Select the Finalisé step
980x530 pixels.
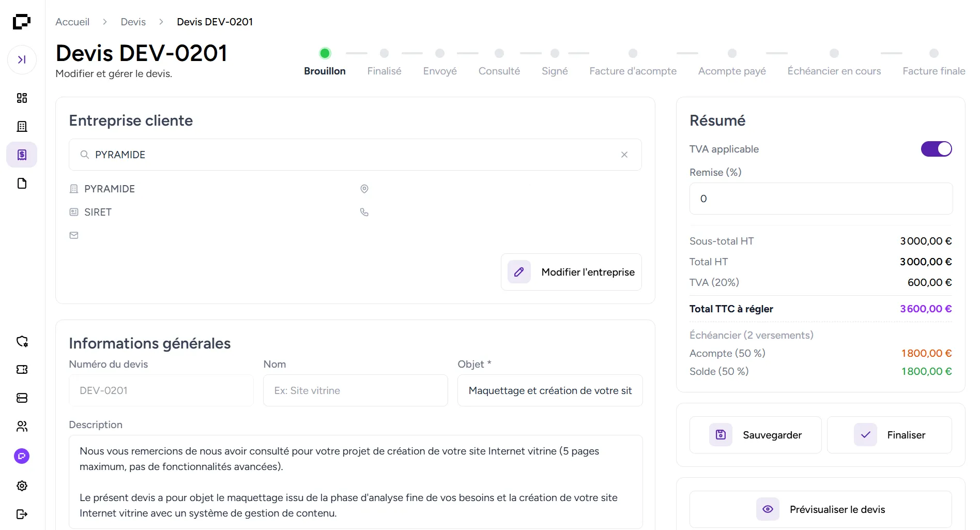(384, 62)
